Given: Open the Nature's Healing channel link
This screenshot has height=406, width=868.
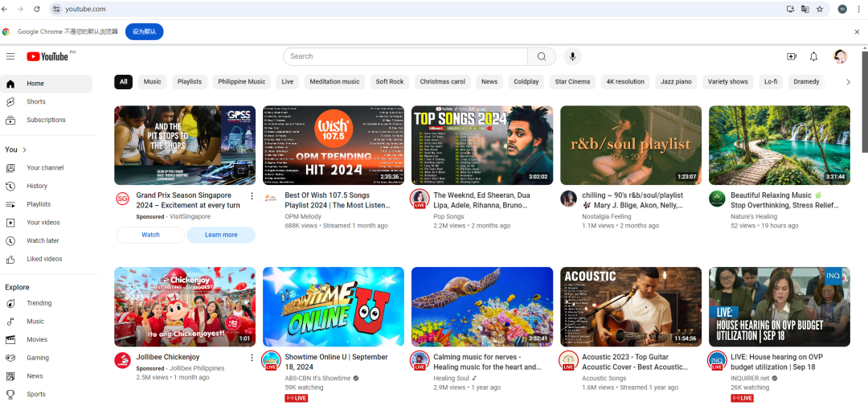Looking at the screenshot, I should tap(752, 216).
